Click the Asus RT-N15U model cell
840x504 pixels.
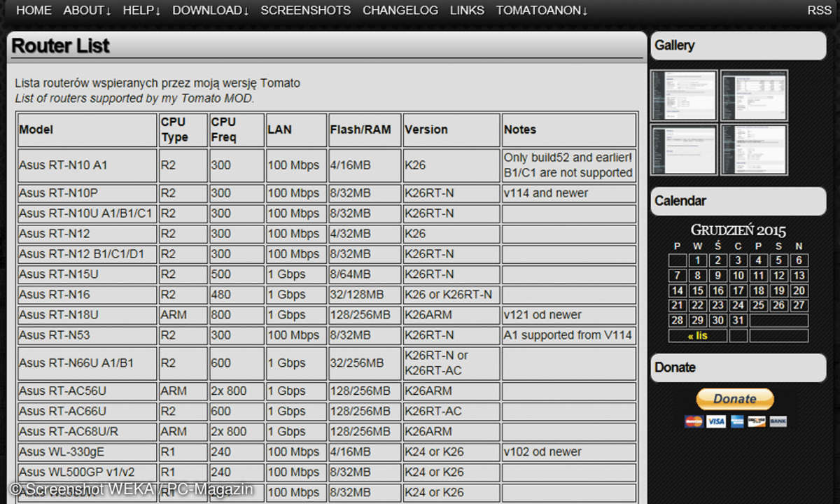pos(87,274)
